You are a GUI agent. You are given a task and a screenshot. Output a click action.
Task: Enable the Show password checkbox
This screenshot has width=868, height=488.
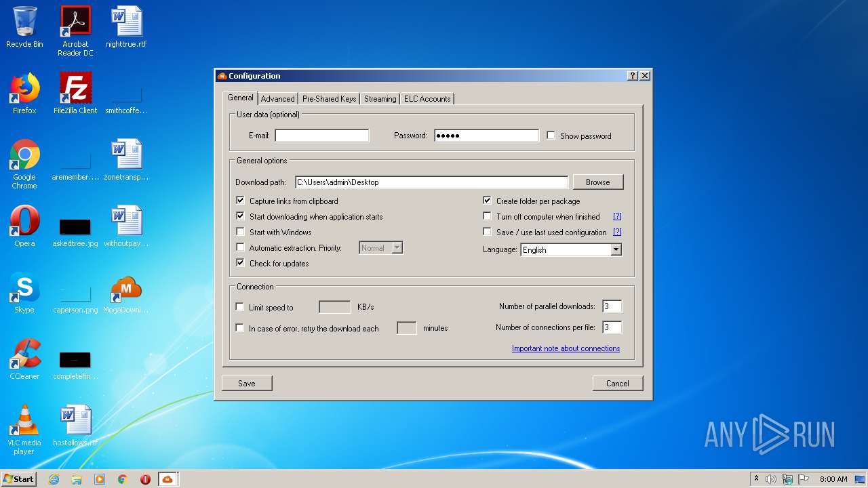(x=551, y=136)
